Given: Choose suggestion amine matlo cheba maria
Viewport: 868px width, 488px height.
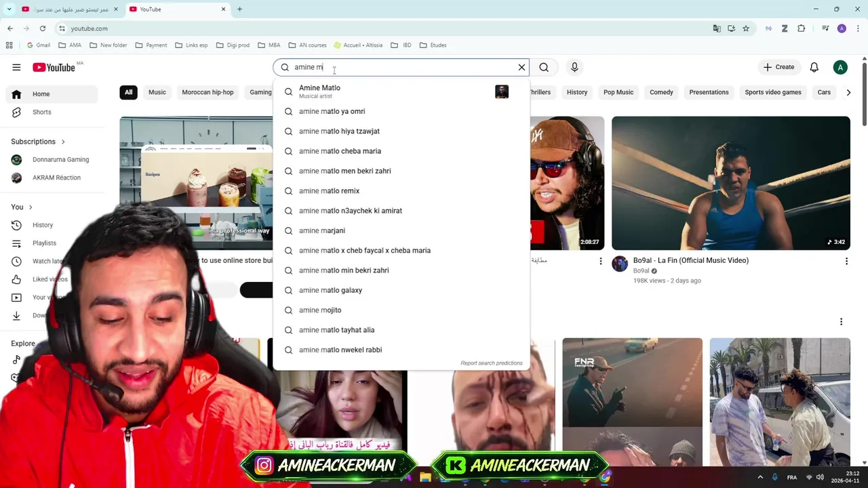Looking at the screenshot, I should [401, 151].
